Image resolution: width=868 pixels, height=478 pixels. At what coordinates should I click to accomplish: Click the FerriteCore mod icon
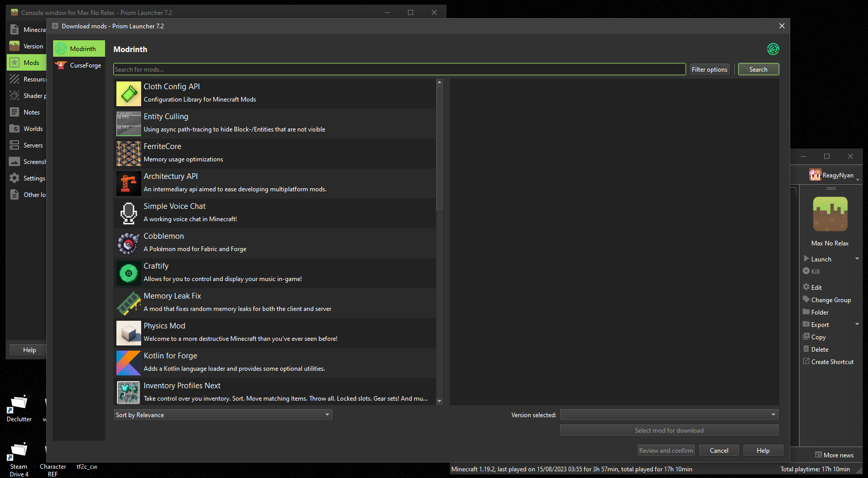[x=129, y=154]
